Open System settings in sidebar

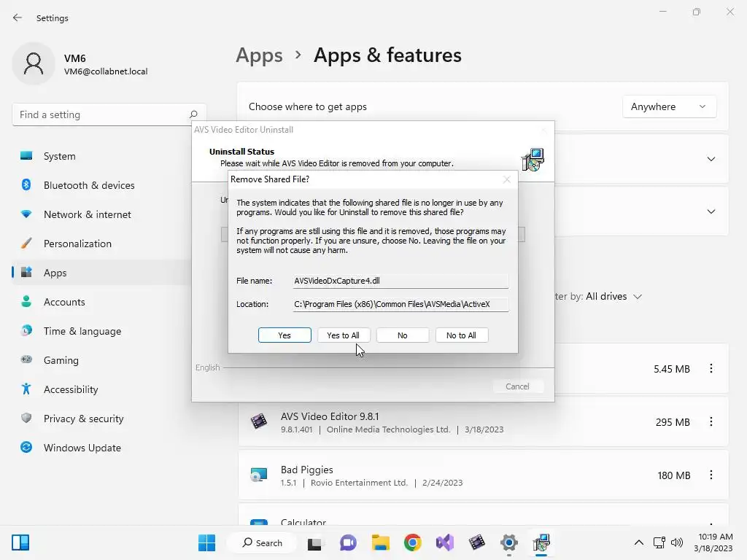click(x=102, y=156)
